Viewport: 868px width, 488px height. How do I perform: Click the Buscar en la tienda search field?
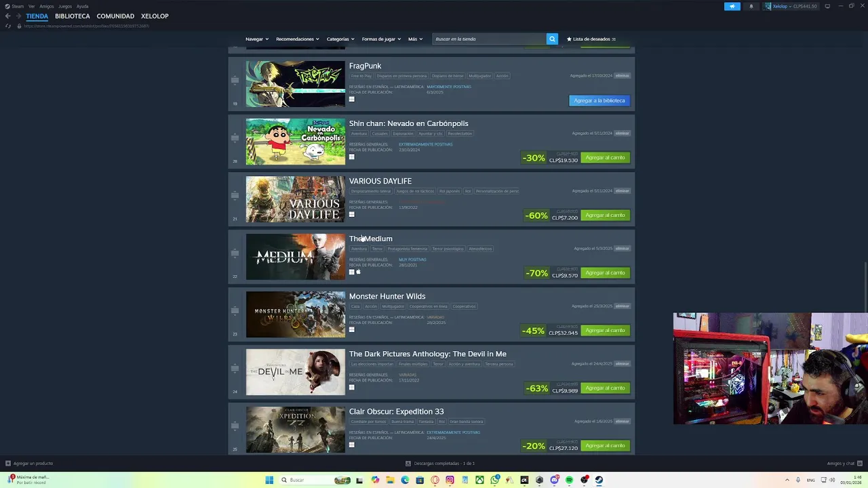[489, 39]
